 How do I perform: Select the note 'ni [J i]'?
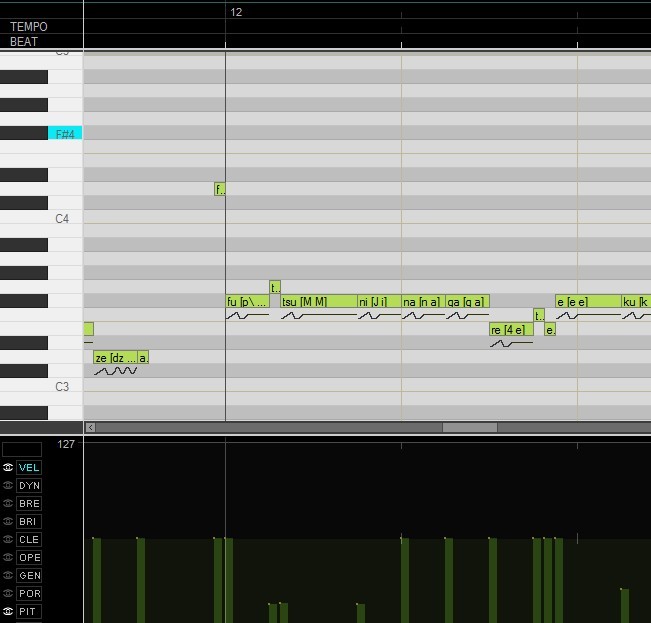pos(379,301)
